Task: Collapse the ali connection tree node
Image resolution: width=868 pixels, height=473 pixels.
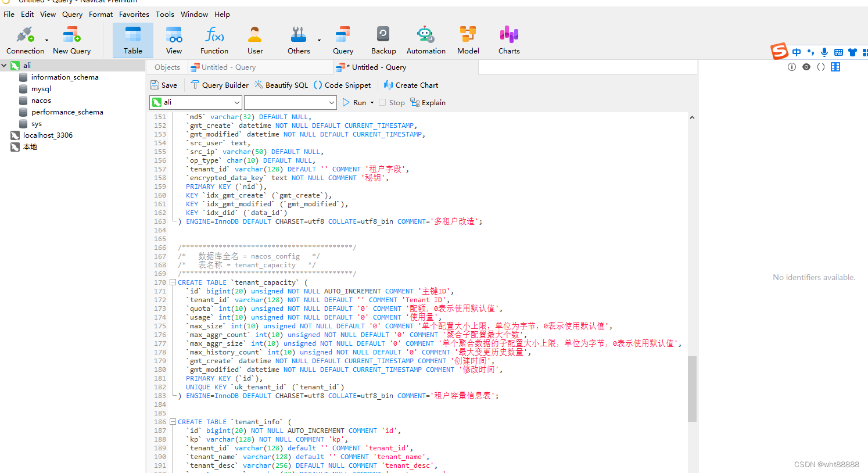Action: pos(4,66)
